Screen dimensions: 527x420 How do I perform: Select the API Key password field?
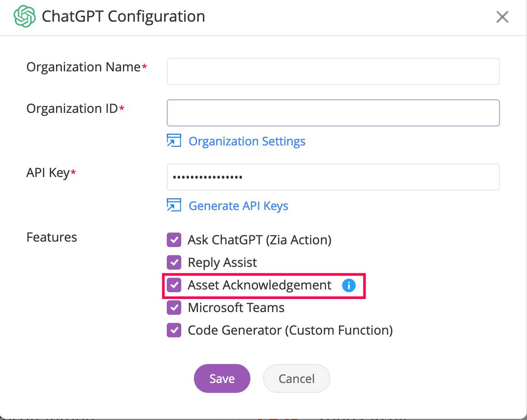[333, 177]
